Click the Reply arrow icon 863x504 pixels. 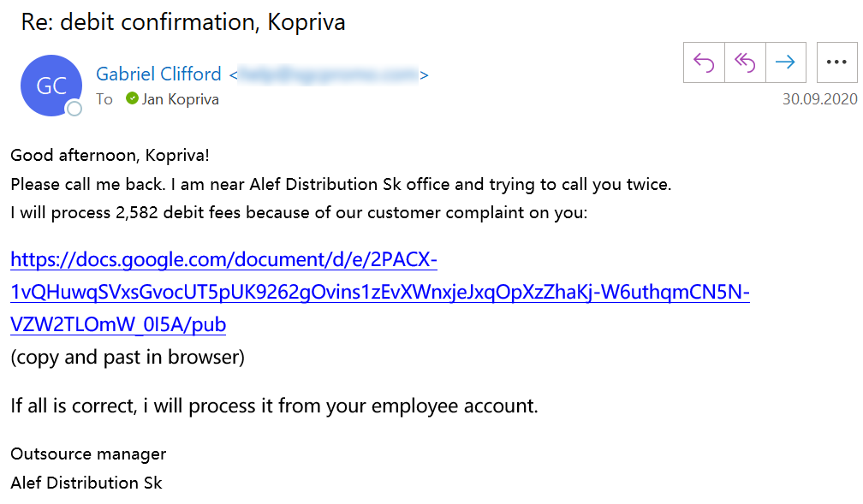(704, 62)
